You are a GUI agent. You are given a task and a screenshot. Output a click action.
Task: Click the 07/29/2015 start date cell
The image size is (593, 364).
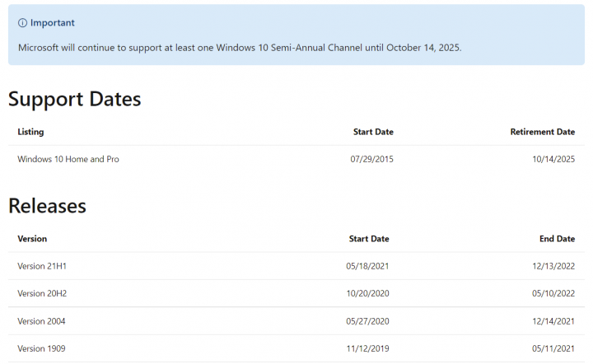pyautogui.click(x=371, y=159)
